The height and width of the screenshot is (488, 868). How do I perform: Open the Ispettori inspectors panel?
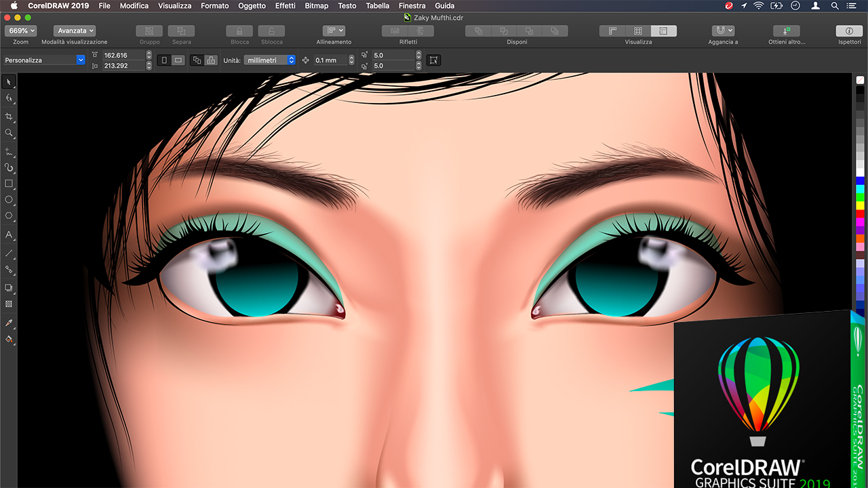pos(849,31)
